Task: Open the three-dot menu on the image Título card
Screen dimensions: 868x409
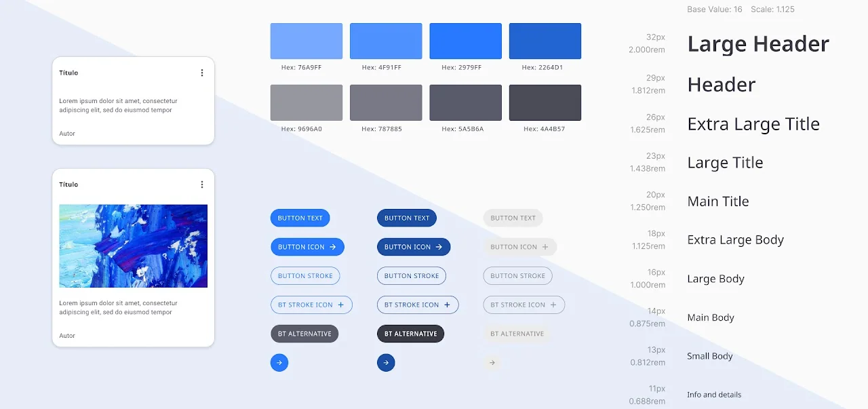Action: pyautogui.click(x=201, y=184)
